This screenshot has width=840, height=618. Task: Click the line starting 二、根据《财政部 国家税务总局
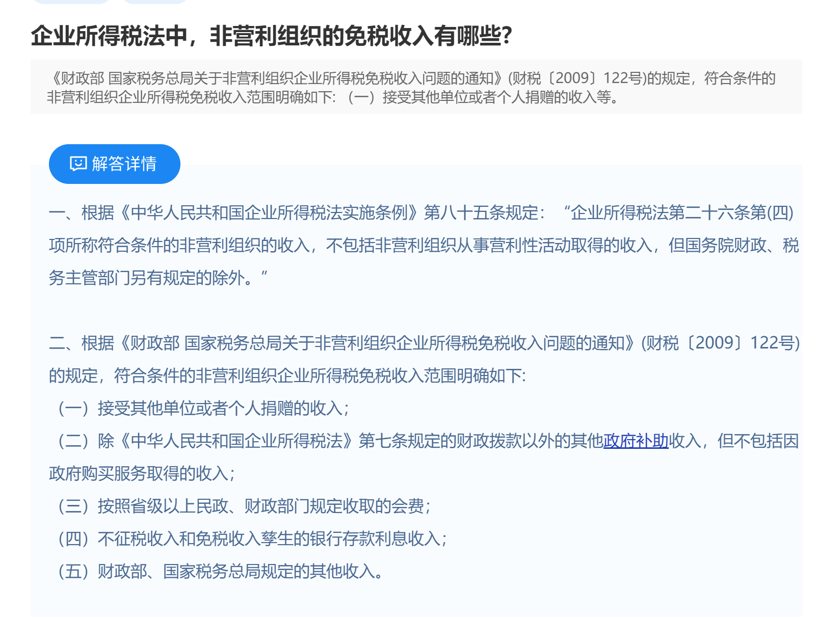425,343
